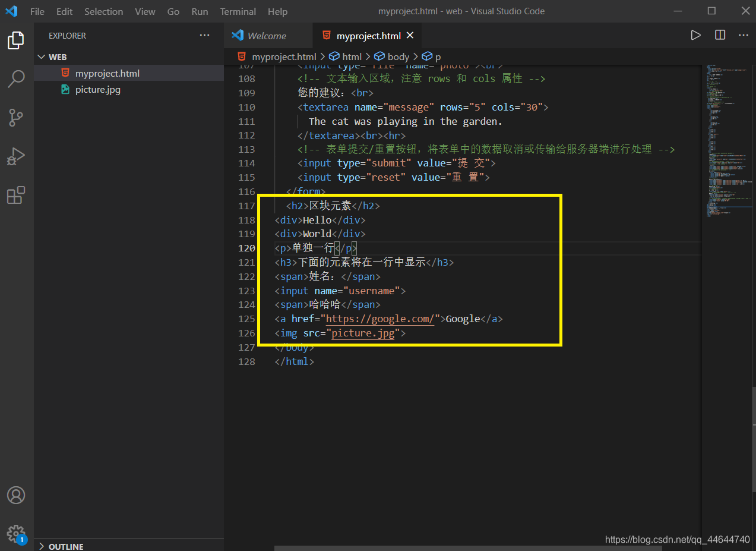Open the Run and Debug view icon
This screenshot has width=756, height=551.
[16, 156]
